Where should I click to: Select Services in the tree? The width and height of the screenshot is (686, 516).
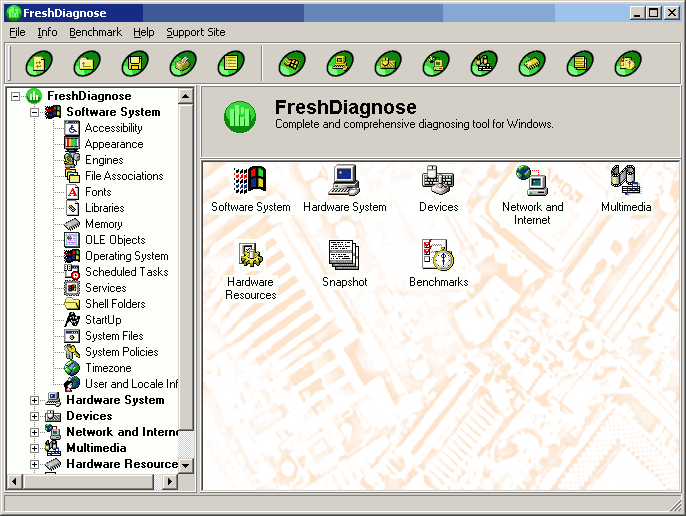[x=105, y=288]
